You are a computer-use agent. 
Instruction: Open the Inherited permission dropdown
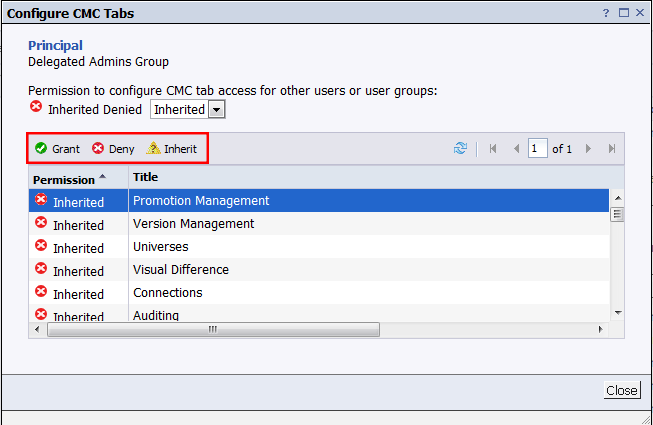coord(187,109)
